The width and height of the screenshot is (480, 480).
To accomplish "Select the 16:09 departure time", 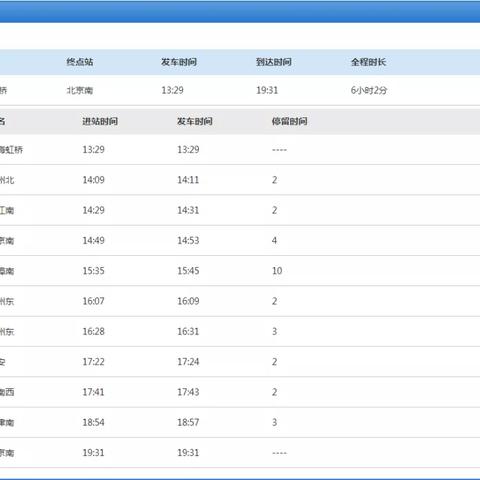I will [x=188, y=301].
